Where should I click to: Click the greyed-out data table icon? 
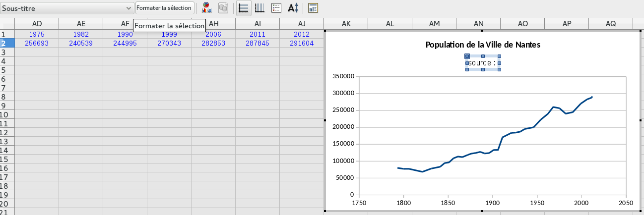tap(223, 8)
